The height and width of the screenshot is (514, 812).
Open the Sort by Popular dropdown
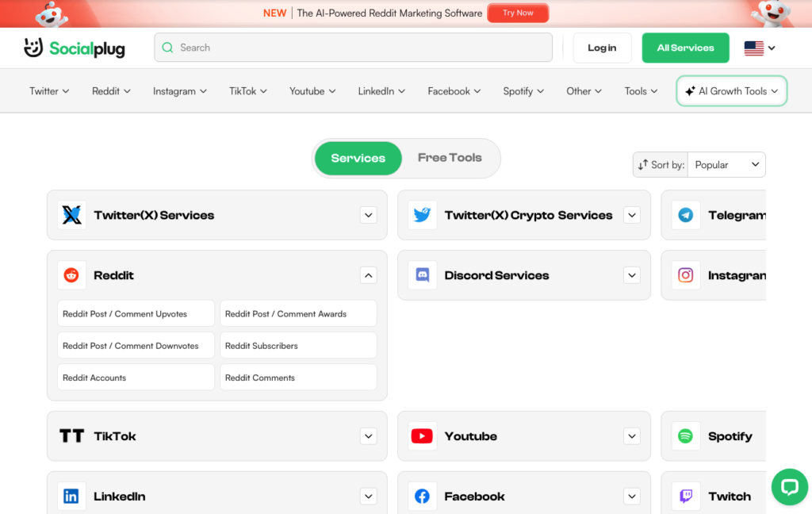pos(726,165)
